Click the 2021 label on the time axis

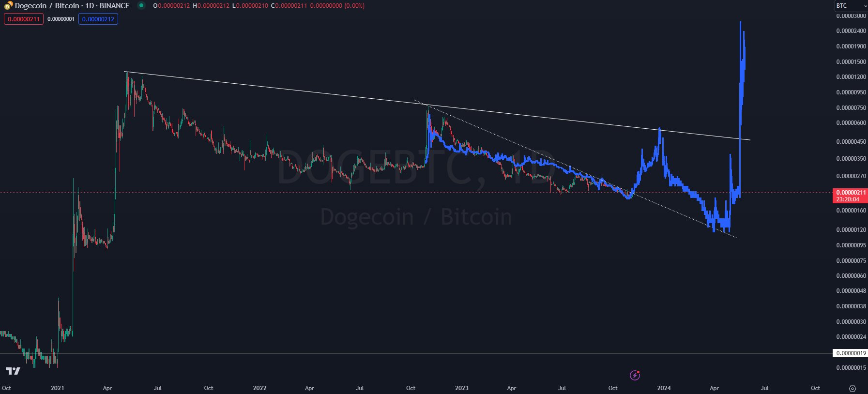(58, 388)
